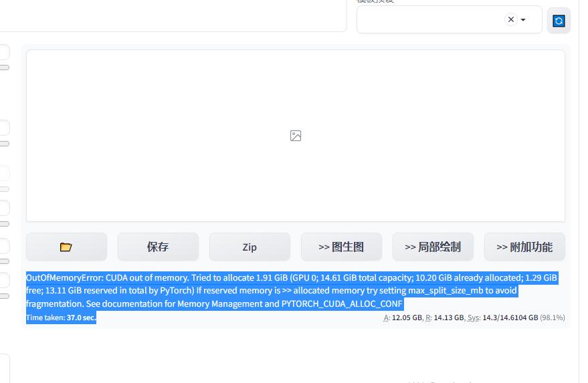Clear the dropdown selection with X
This screenshot has width=588, height=383.
(x=511, y=19)
